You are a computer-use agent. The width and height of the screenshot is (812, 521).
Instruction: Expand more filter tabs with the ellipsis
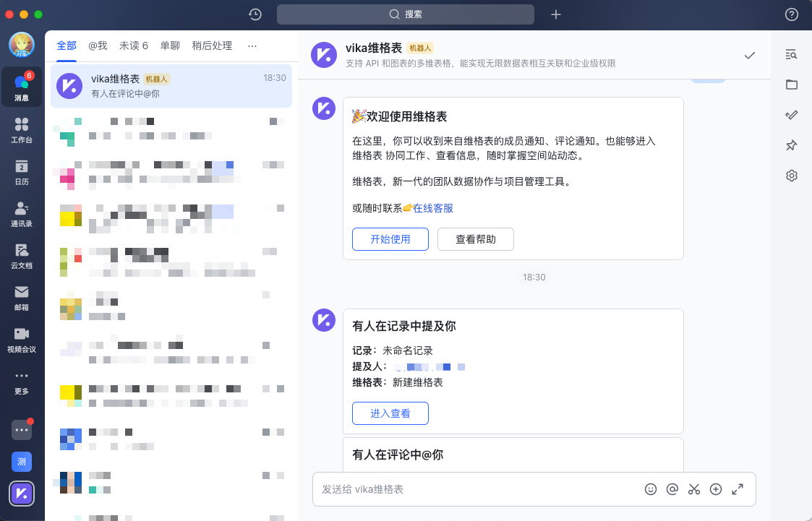click(252, 46)
